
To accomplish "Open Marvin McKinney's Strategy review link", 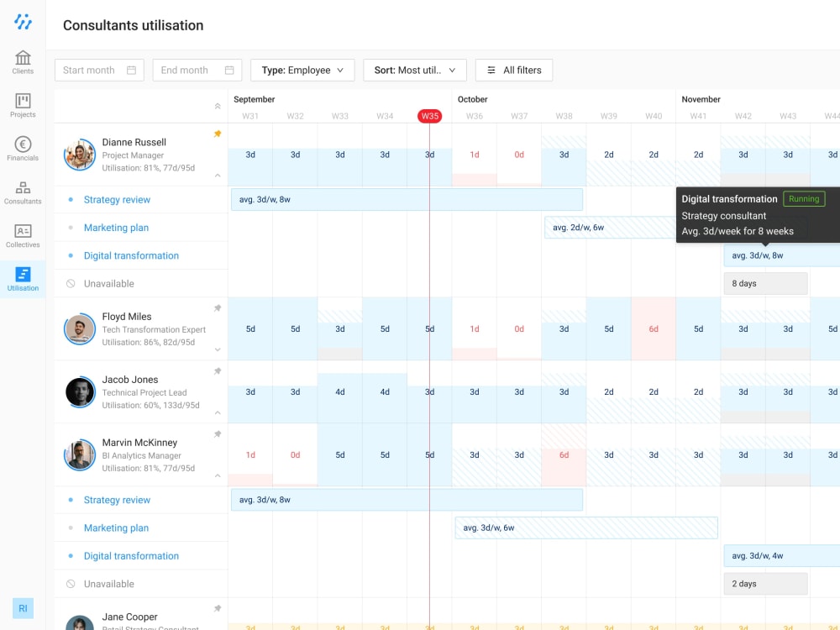I will pyautogui.click(x=117, y=500).
